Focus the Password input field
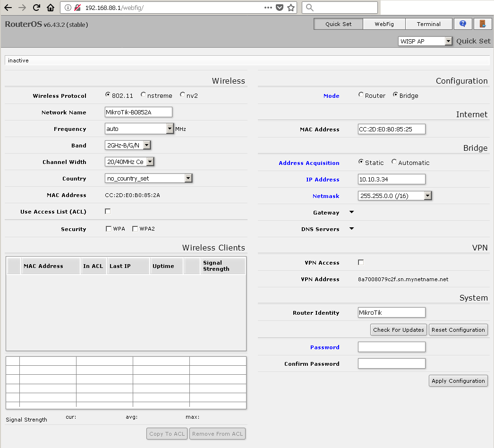The width and height of the screenshot is (494, 448). click(x=392, y=347)
